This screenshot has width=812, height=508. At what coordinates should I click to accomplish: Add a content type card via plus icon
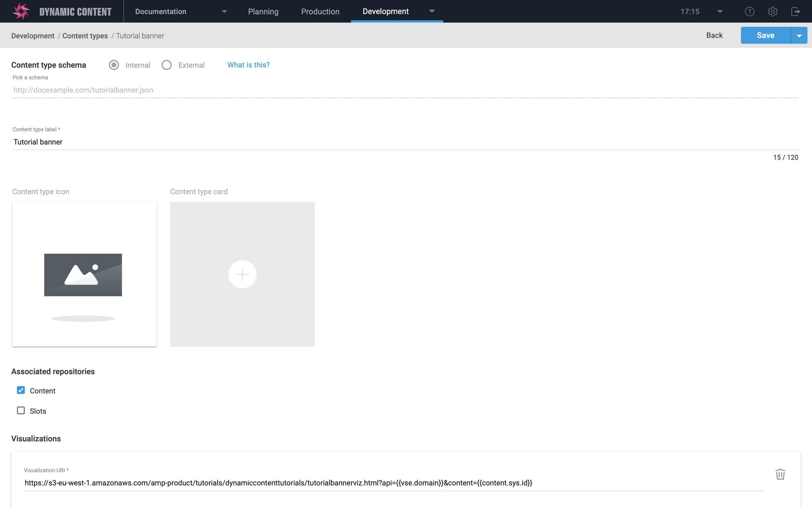click(x=242, y=274)
